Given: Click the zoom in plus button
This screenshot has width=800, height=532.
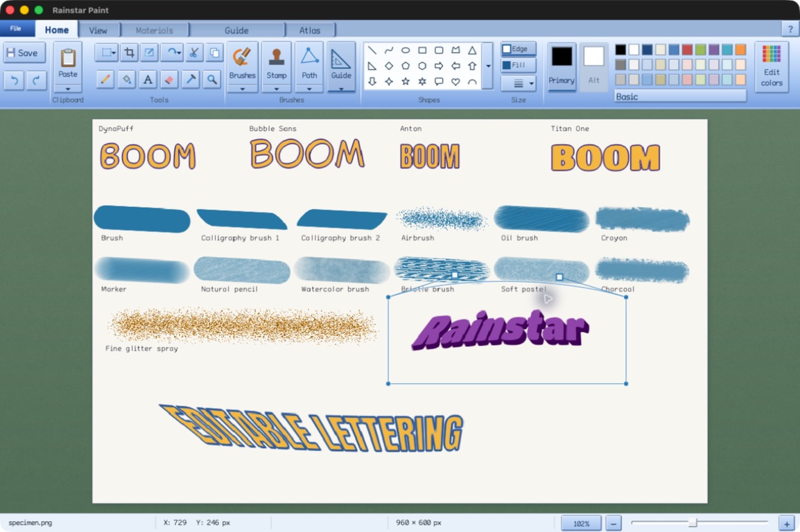Looking at the screenshot, I should [787, 523].
